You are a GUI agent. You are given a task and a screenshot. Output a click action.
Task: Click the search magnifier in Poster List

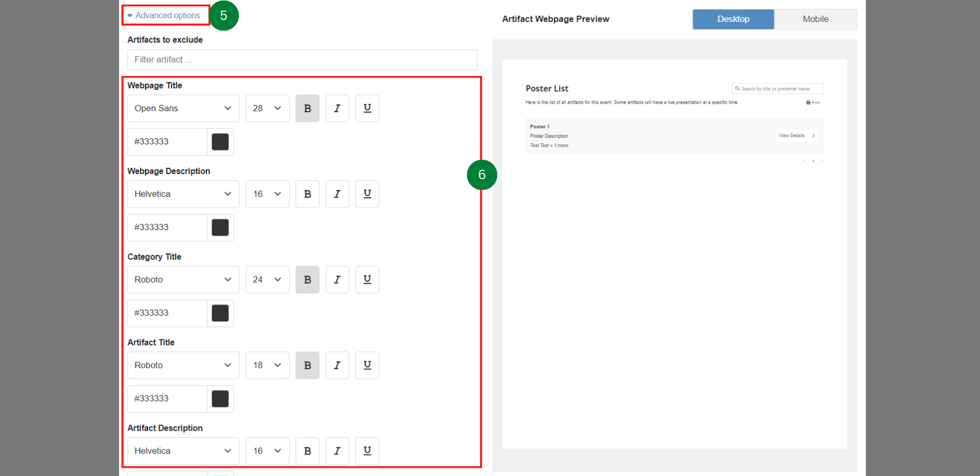737,88
